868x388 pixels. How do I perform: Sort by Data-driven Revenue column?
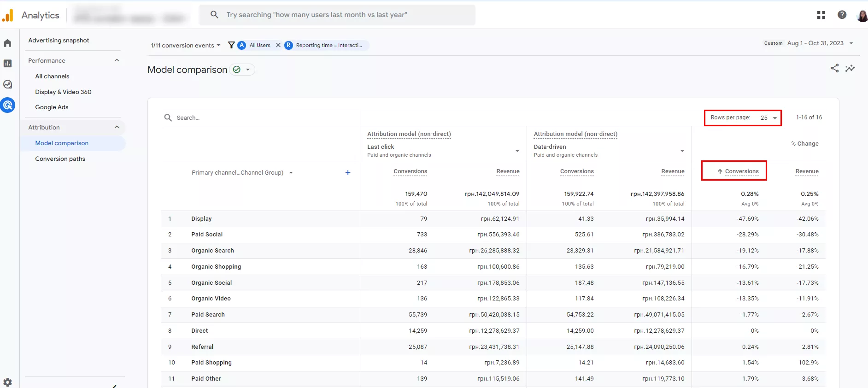pos(673,171)
